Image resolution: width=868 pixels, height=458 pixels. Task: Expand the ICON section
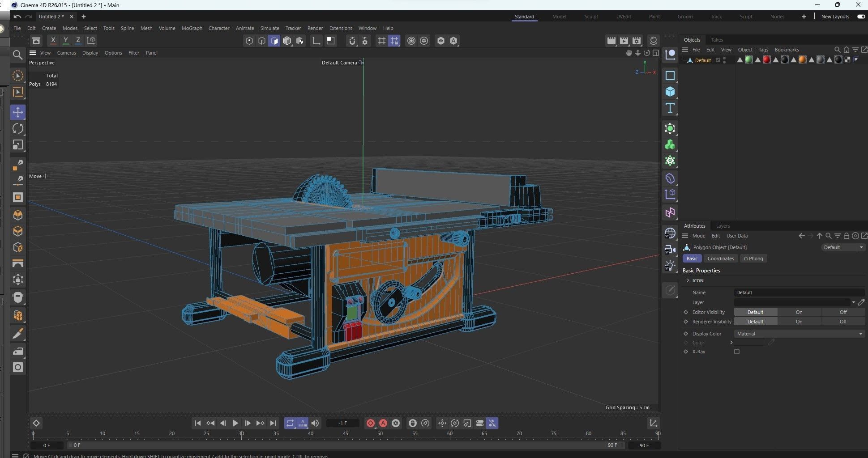pyautogui.click(x=688, y=280)
